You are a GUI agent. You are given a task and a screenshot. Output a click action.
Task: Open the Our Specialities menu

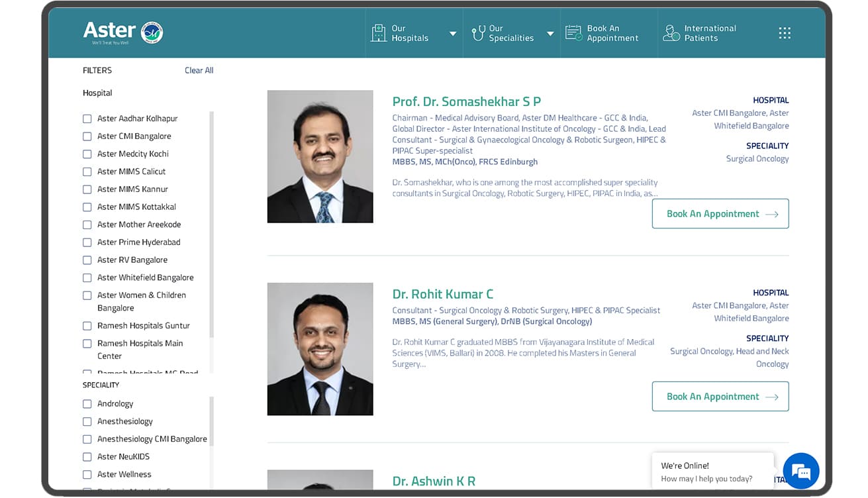point(512,33)
